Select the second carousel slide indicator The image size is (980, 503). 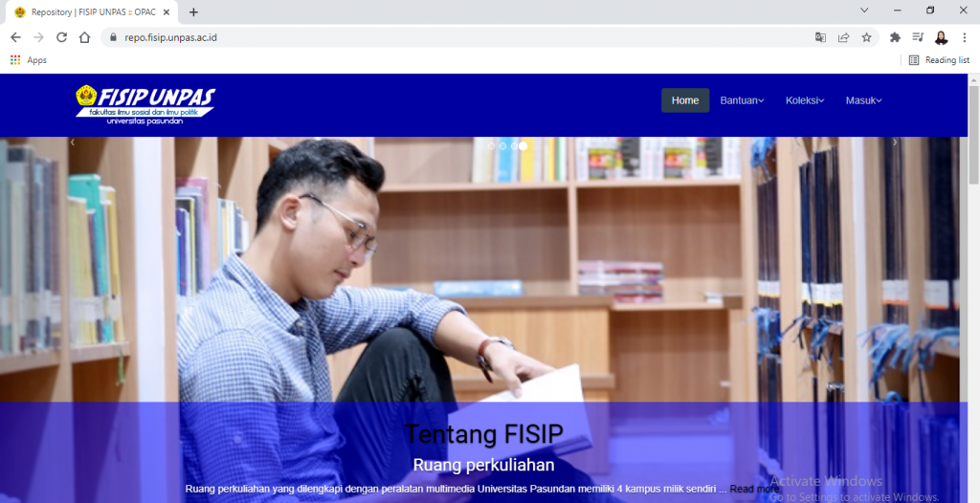point(502,145)
